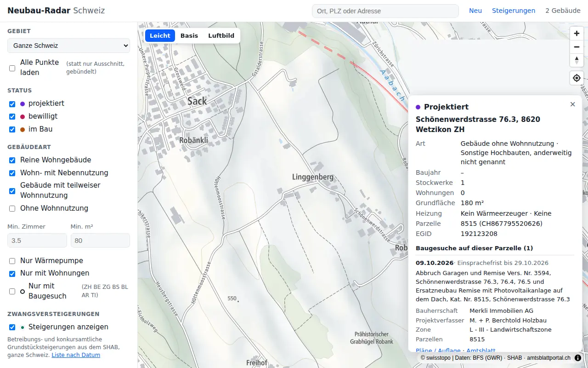Toggle Gebäude mit teilweiser Wohnnutzung

[12, 191]
